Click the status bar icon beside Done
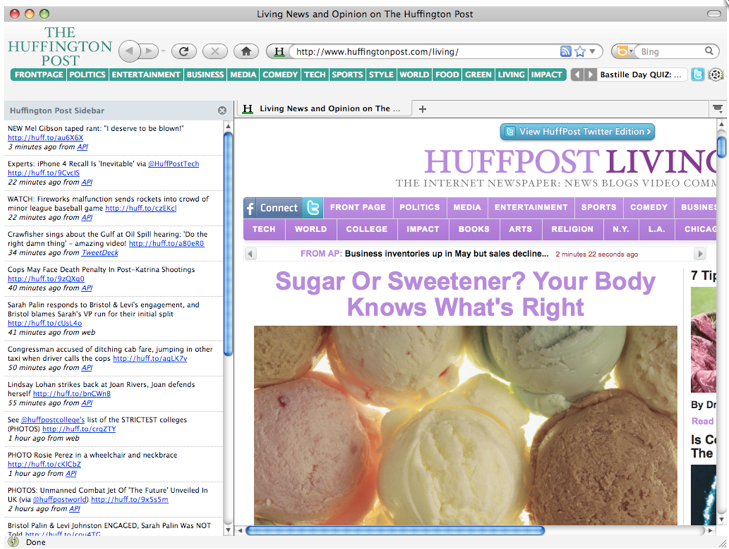This screenshot has height=549, width=729. click(x=13, y=542)
